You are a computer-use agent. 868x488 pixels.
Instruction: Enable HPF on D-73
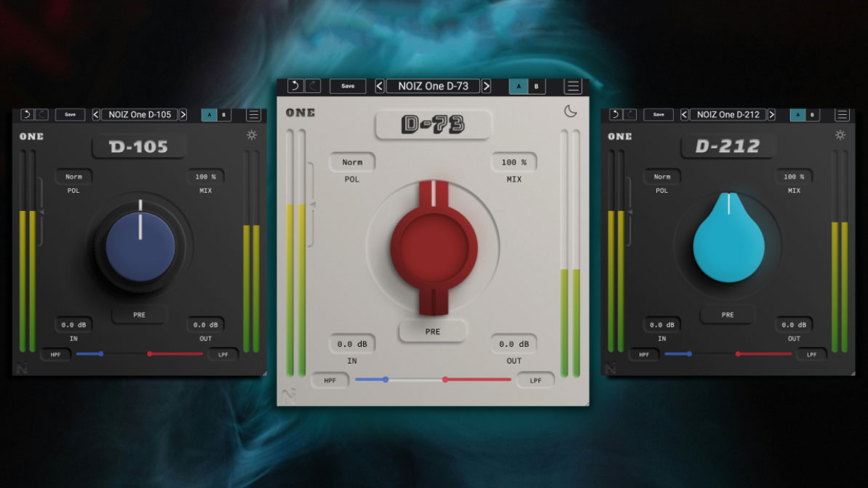coord(330,379)
